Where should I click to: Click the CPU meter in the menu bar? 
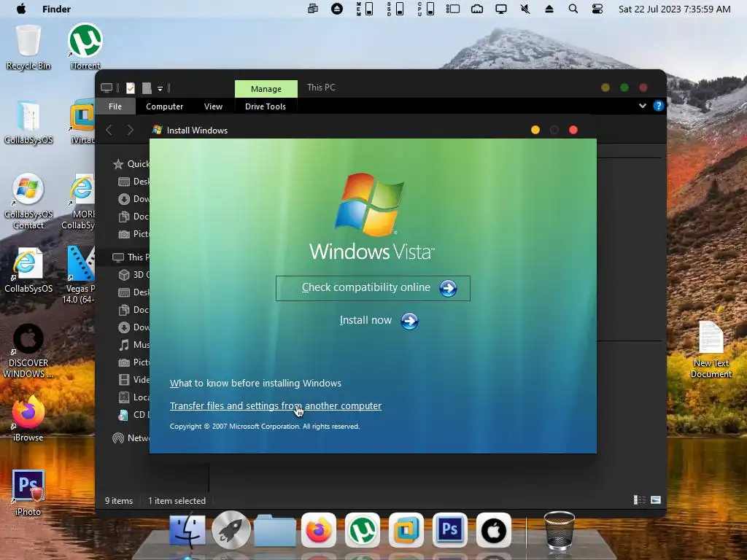(426, 9)
